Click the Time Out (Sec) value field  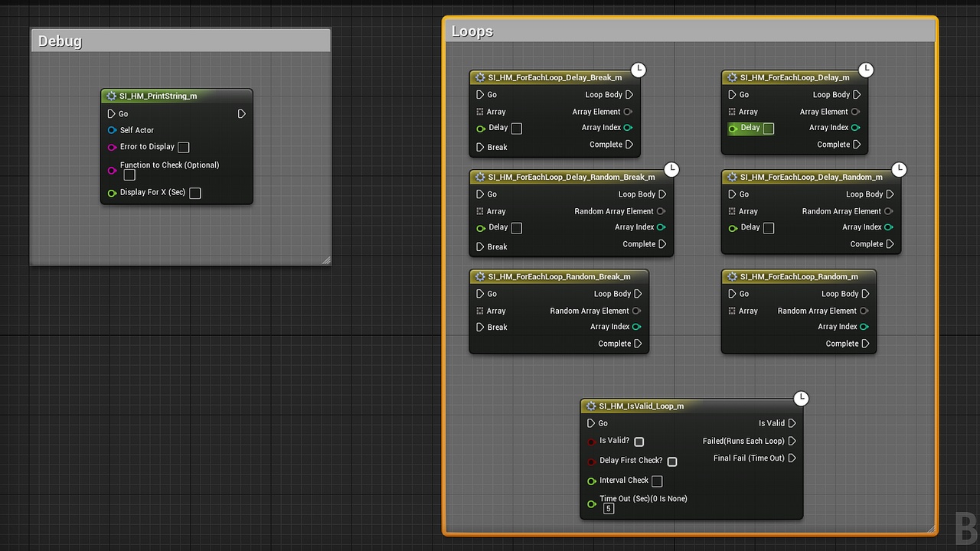click(608, 508)
